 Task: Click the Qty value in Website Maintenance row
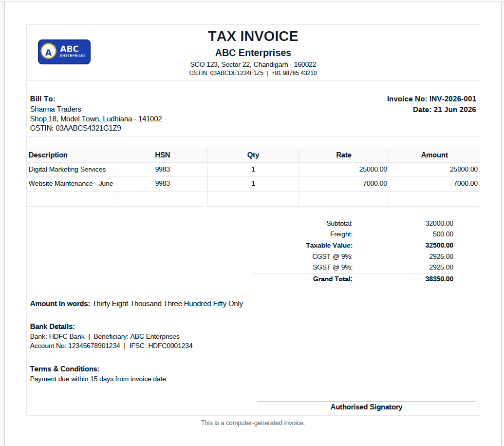[x=253, y=183]
